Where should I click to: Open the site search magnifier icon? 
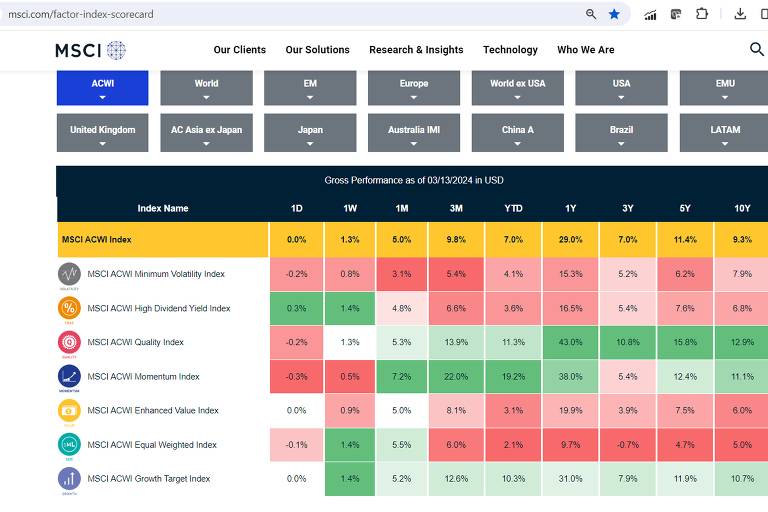click(x=757, y=49)
